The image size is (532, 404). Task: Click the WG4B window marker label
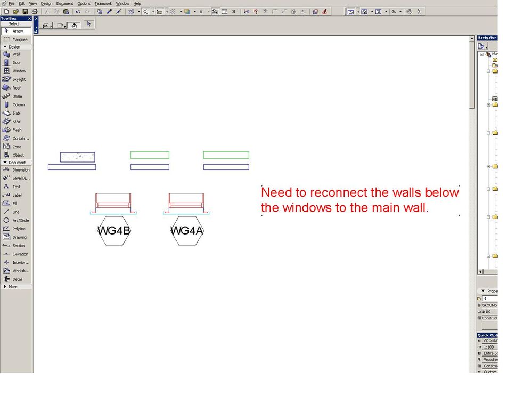point(113,231)
